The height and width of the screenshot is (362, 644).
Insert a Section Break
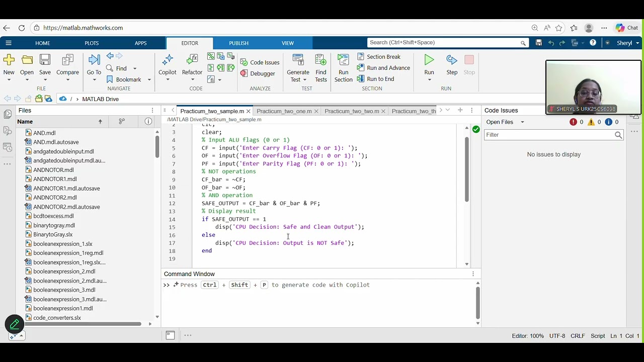(x=379, y=57)
